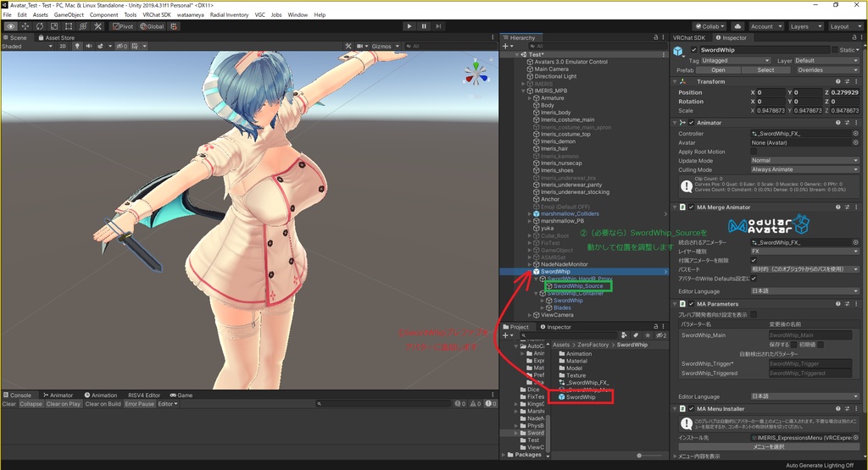
Task: Toggle 保存する checkbox for SwordWhip_Main
Action: coord(794,345)
